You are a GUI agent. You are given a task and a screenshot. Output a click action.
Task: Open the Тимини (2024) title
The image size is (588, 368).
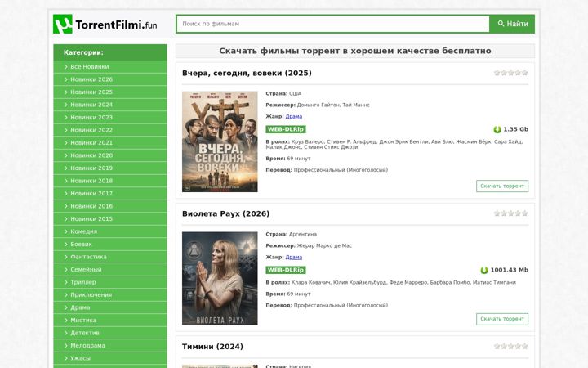212,347
